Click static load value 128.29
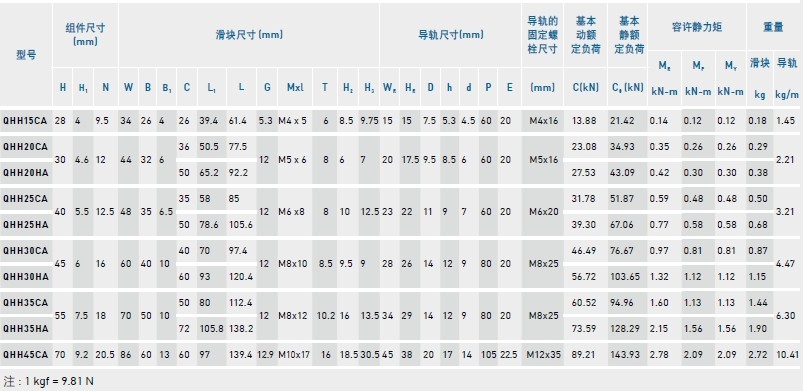Image resolution: width=803 pixels, height=391 pixels. [x=625, y=328]
